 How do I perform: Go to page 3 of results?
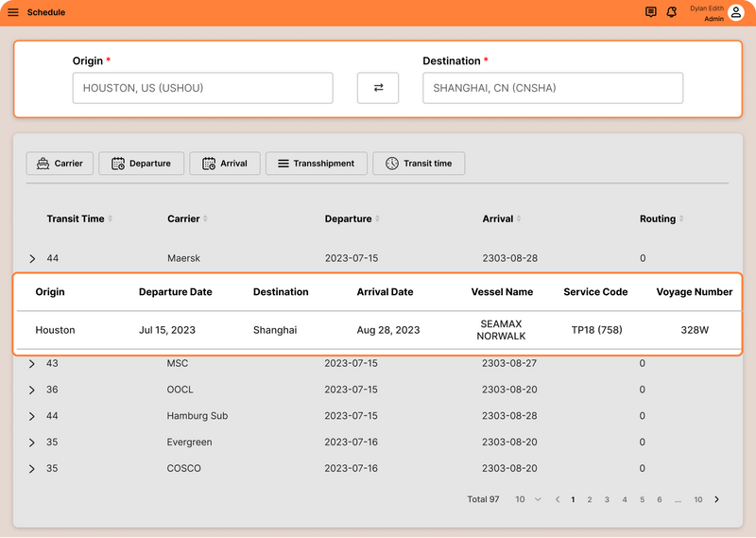click(607, 500)
